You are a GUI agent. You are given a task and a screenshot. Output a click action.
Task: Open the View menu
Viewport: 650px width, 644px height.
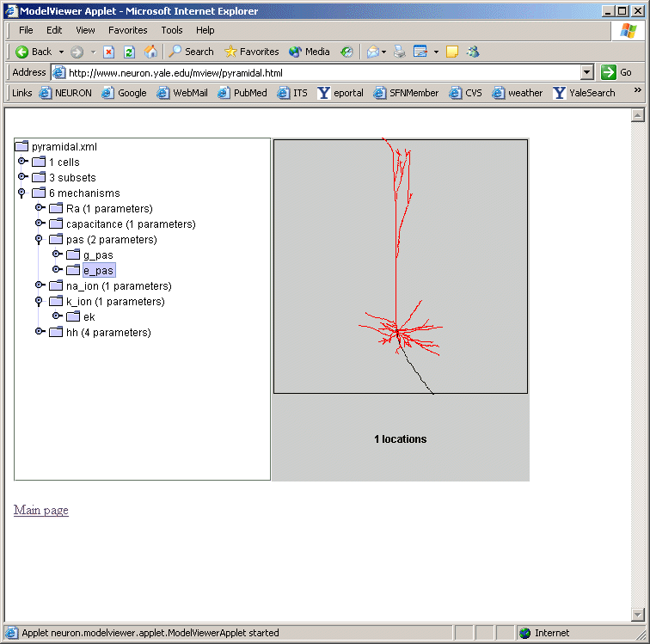coord(85,30)
